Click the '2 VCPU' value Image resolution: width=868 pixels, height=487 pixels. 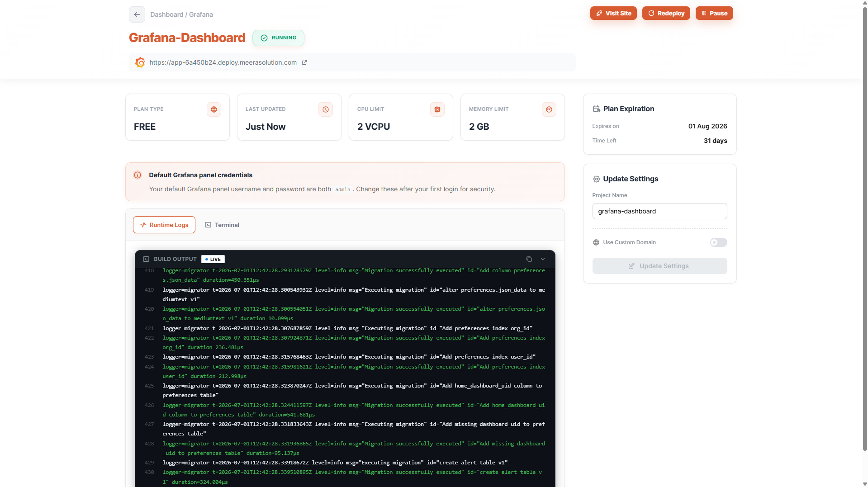click(374, 127)
